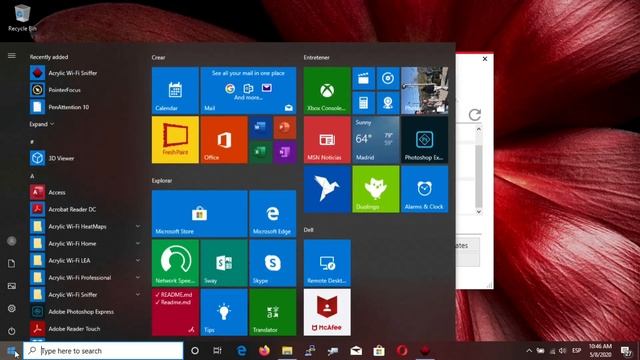The image size is (640, 360).
Task: Expand the Acrylic Wi-Fi HeatMaps folder
Action: click(138, 226)
